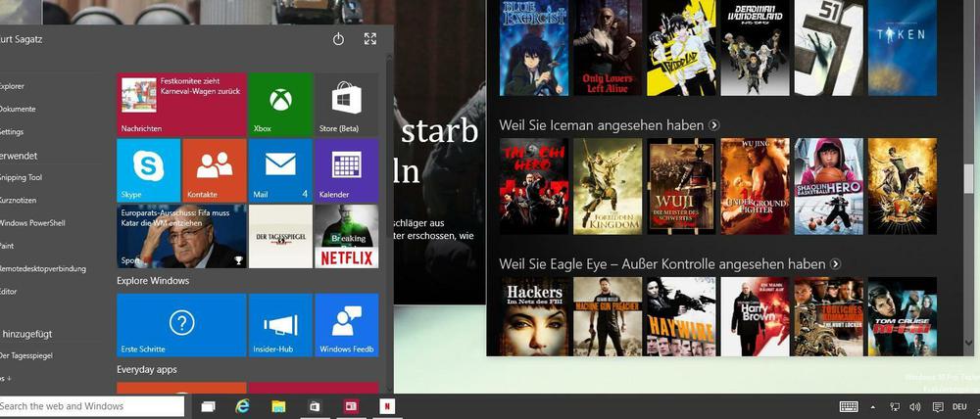Viewport: 980px width, 419px height.
Task: Launch Internet Explorer from taskbar
Action: 242,406
